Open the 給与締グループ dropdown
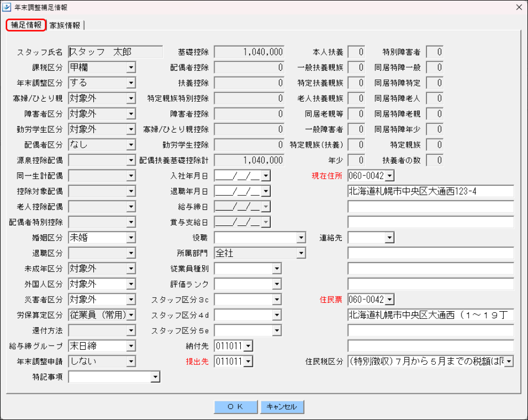 [131, 346]
